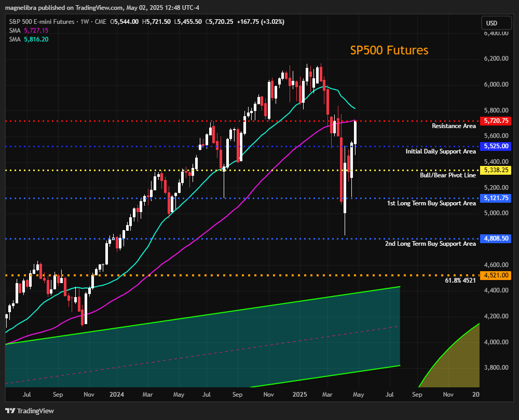Click the 2024 label on time axis
The height and width of the screenshot is (420, 519).
coord(117,395)
